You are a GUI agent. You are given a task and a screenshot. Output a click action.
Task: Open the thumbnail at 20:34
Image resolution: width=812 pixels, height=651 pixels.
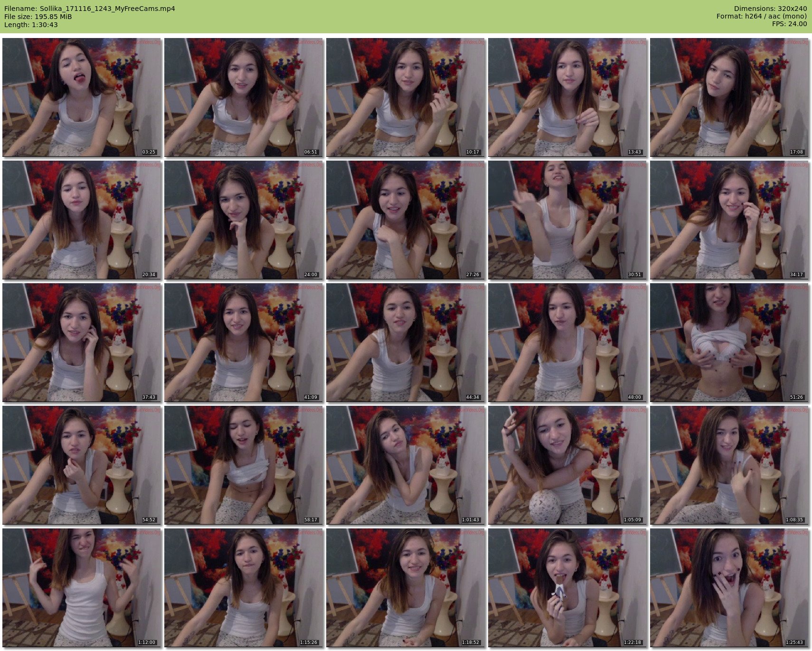click(82, 220)
